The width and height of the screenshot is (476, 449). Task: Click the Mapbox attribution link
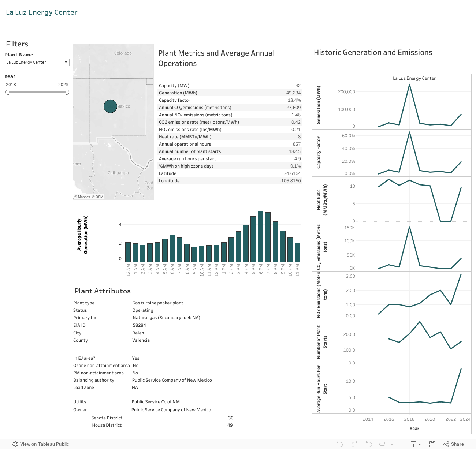82,197
